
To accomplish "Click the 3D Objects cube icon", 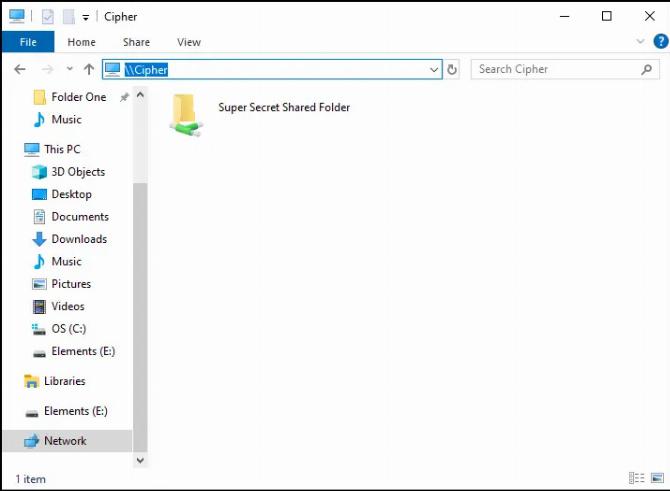I will coord(39,172).
